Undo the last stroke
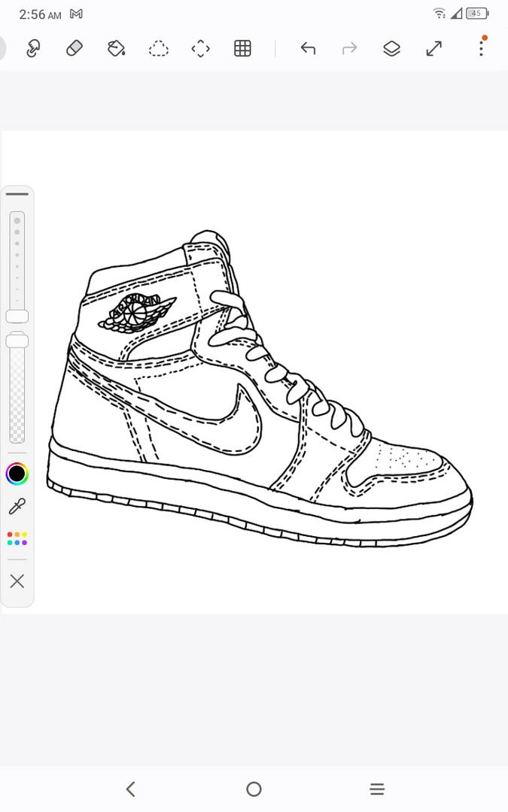The height and width of the screenshot is (812, 508). click(308, 48)
